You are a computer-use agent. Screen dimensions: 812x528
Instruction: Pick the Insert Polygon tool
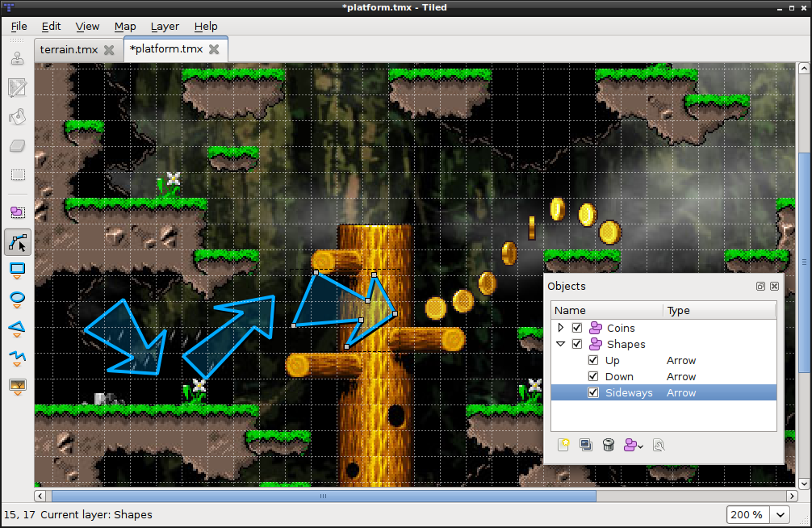coord(17,328)
